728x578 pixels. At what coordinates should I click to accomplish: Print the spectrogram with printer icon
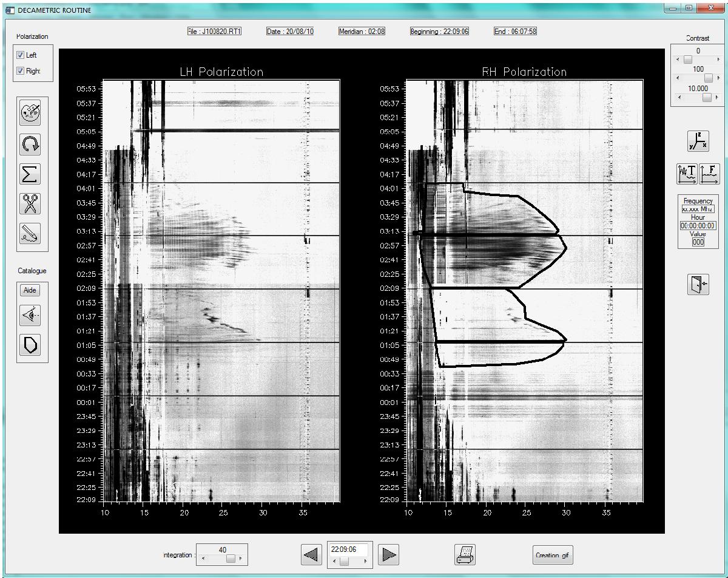[x=465, y=554]
